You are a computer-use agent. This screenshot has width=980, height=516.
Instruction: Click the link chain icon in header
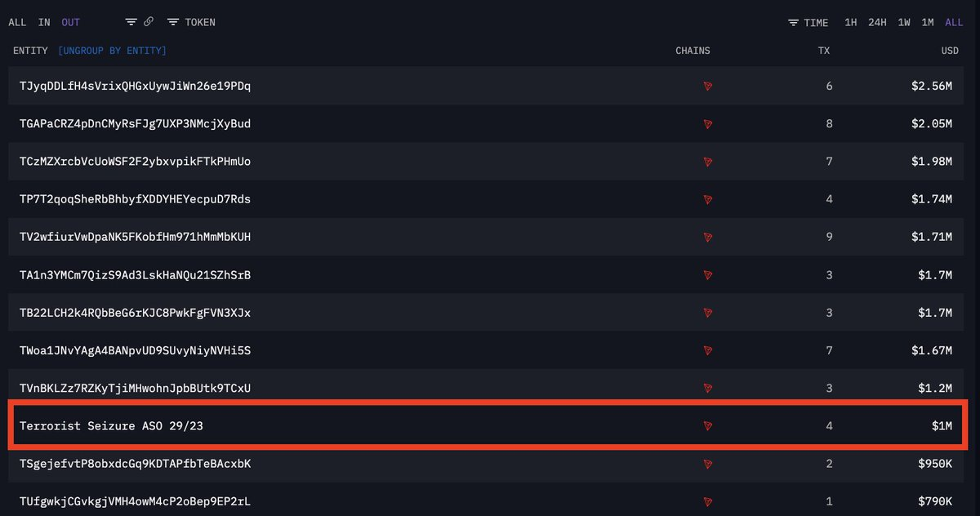point(148,22)
